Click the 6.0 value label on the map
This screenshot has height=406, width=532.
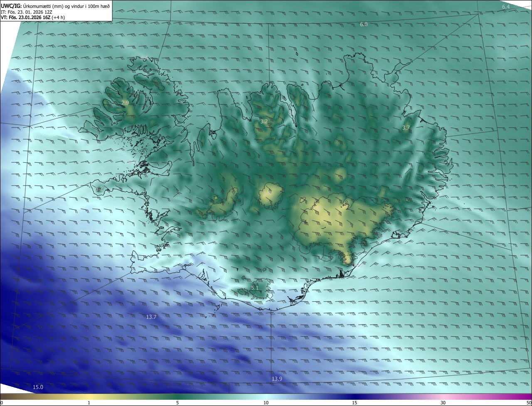(x=364, y=24)
